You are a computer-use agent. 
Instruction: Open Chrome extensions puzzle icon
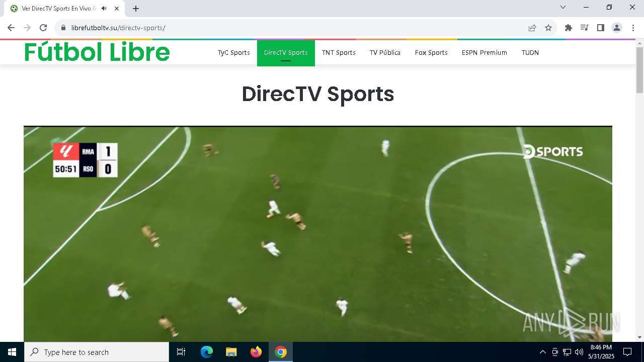pyautogui.click(x=569, y=28)
